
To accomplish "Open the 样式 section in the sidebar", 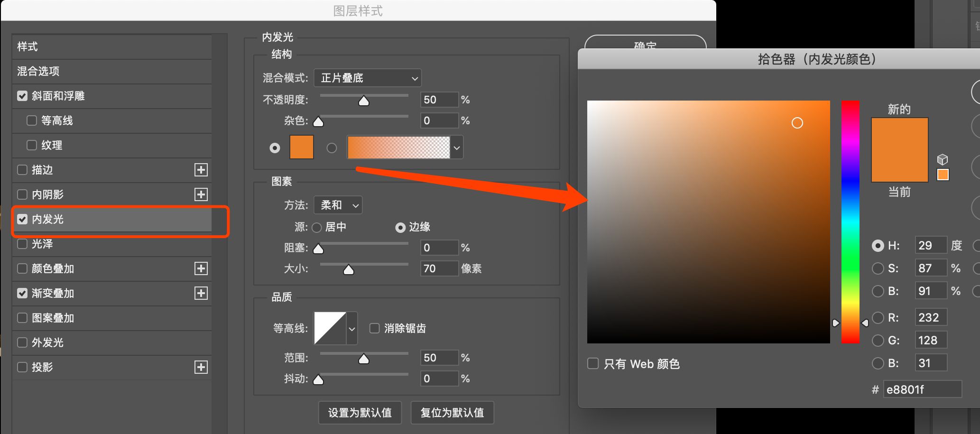I will pyautogui.click(x=112, y=46).
